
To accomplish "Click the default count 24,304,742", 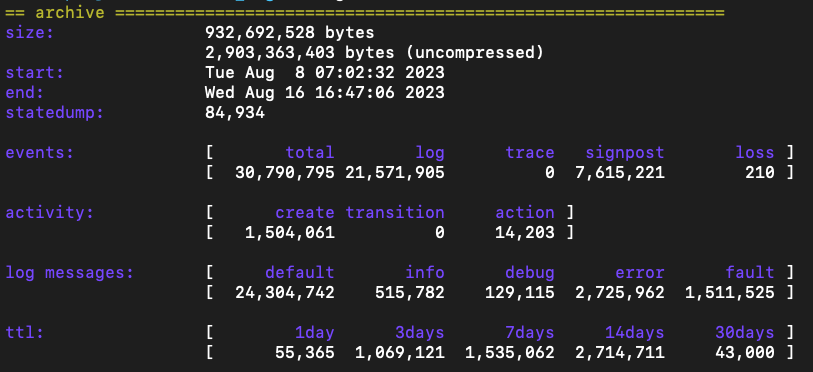I will point(285,292).
